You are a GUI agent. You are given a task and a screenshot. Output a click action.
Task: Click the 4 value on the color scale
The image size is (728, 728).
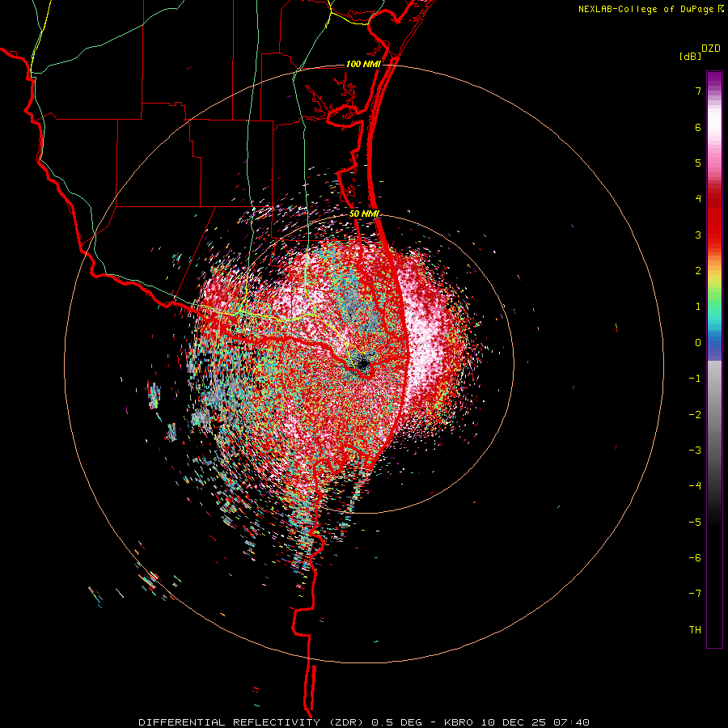tap(698, 199)
